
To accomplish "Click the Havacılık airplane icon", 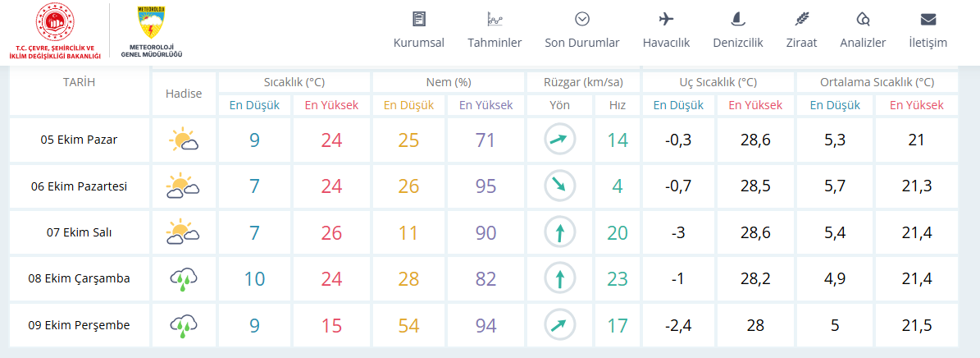I will [x=666, y=19].
